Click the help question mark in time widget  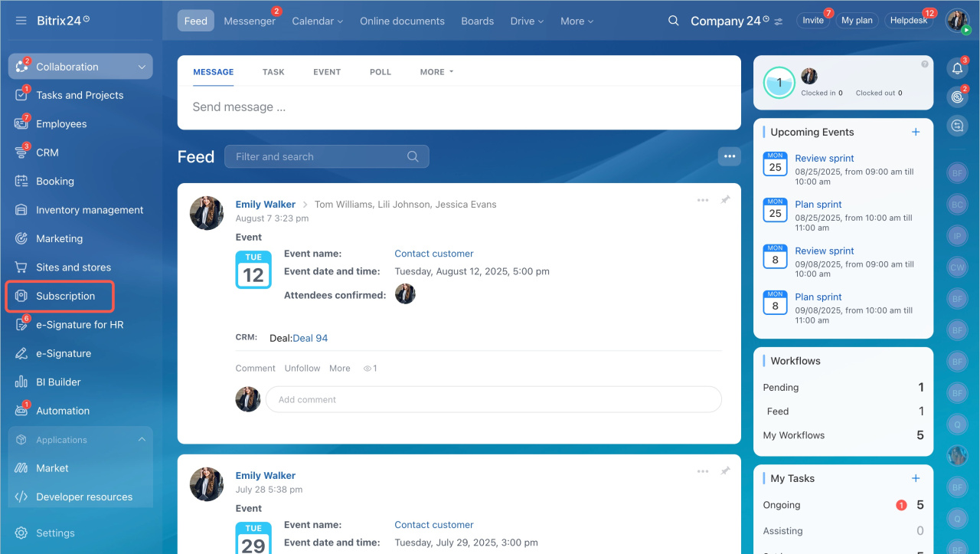pyautogui.click(x=925, y=64)
